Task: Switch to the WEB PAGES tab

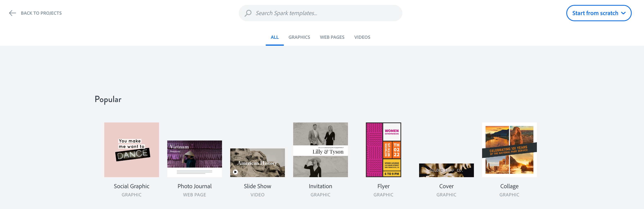Action: 332,37
